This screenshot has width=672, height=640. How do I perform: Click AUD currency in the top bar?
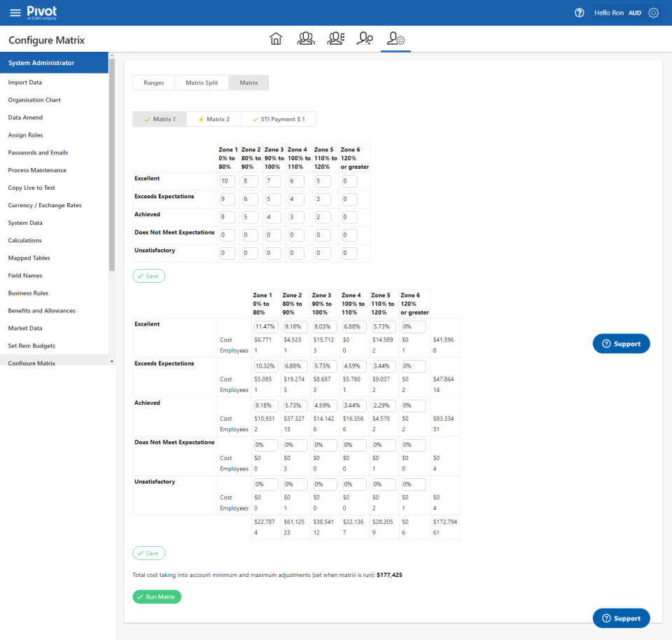(634, 13)
